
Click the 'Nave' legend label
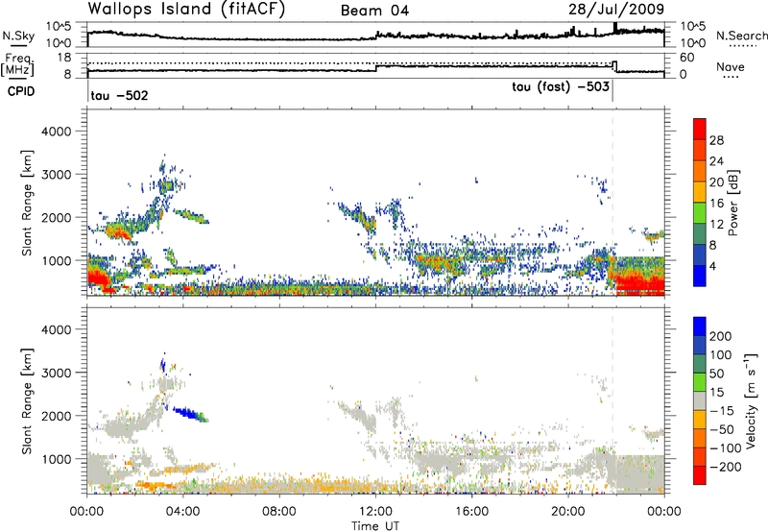731,66
